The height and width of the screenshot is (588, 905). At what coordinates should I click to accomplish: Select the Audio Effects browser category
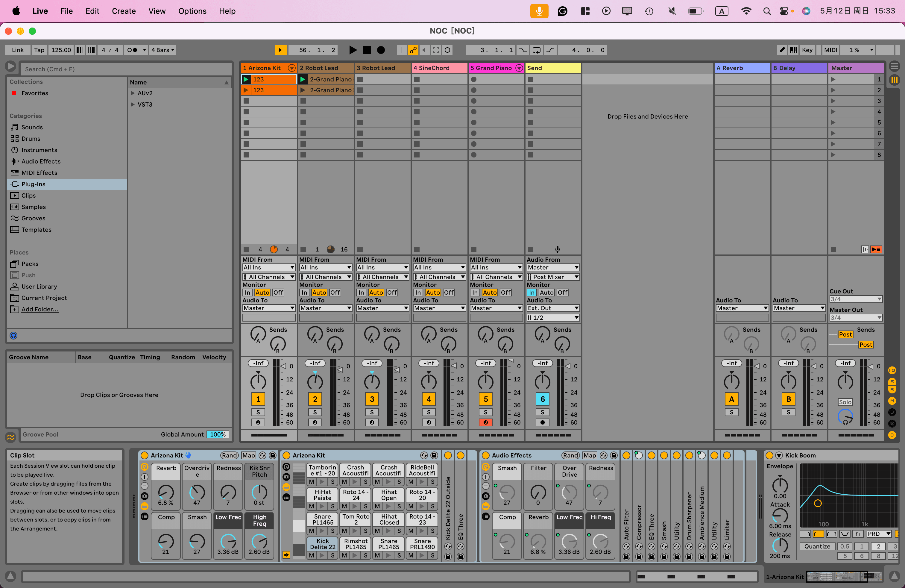pyautogui.click(x=41, y=161)
